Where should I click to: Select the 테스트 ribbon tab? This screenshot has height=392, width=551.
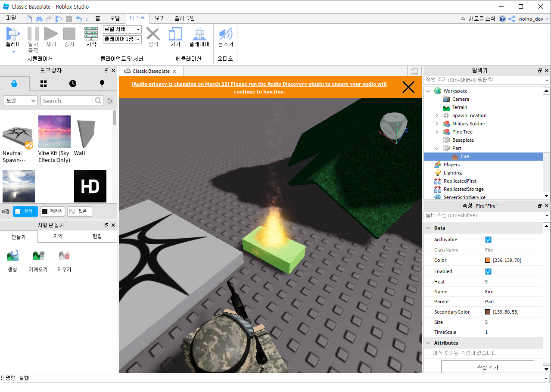(x=137, y=18)
